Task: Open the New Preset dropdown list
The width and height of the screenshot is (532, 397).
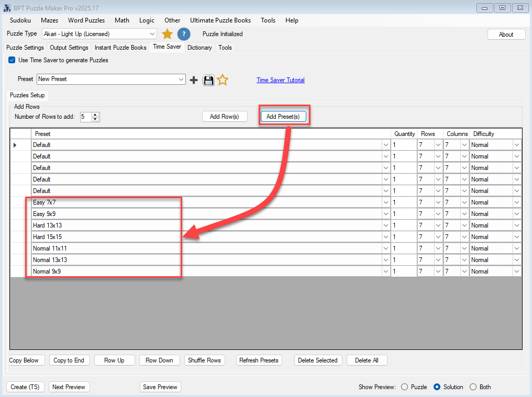Action: click(181, 80)
